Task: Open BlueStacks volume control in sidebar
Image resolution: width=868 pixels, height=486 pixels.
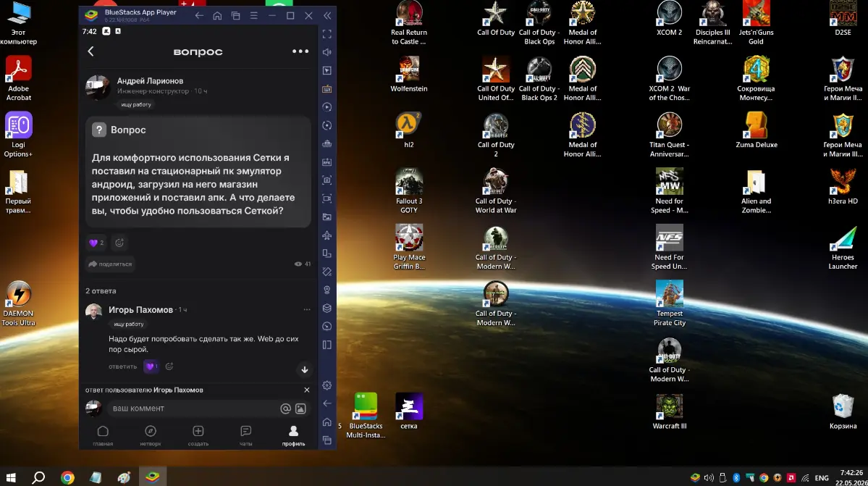Action: coord(327,52)
